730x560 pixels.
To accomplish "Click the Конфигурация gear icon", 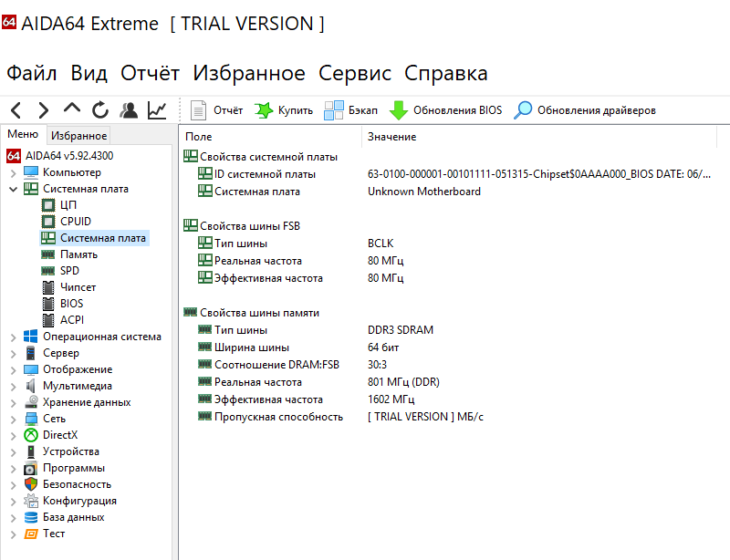I will click(x=31, y=501).
